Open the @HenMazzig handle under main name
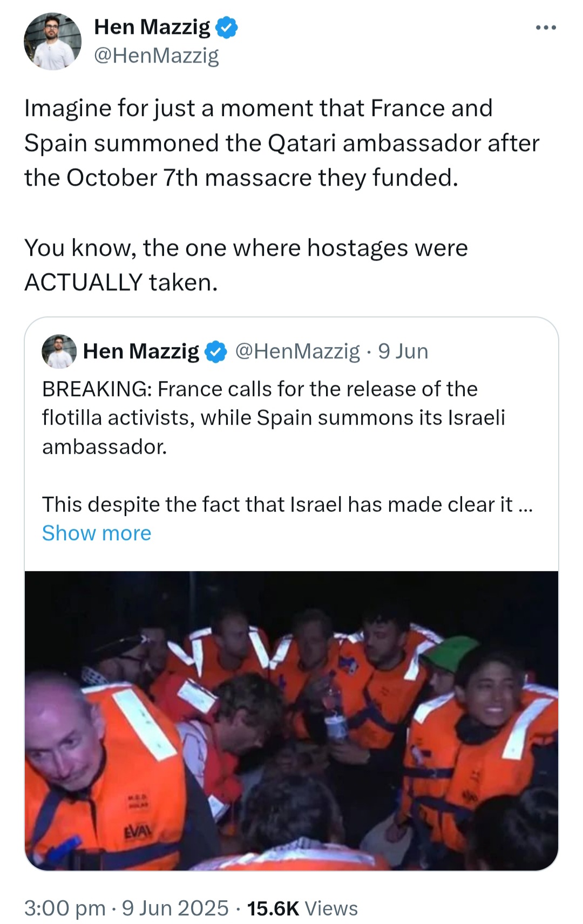 click(x=157, y=55)
